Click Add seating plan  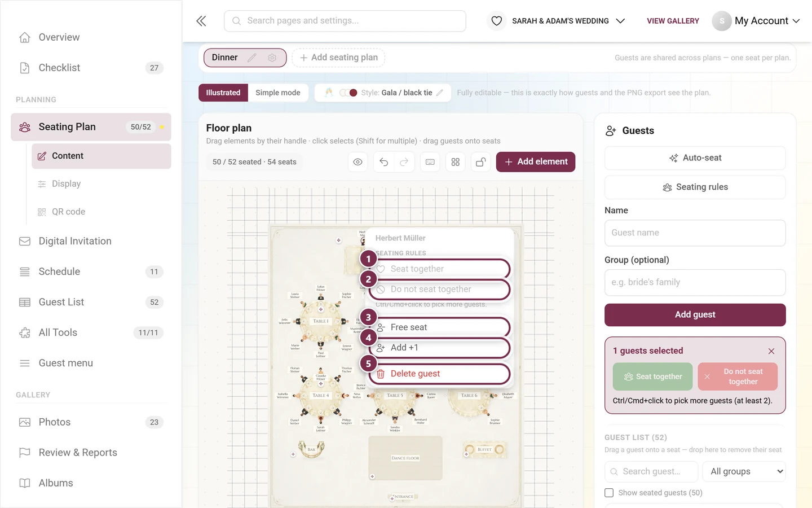(x=338, y=58)
